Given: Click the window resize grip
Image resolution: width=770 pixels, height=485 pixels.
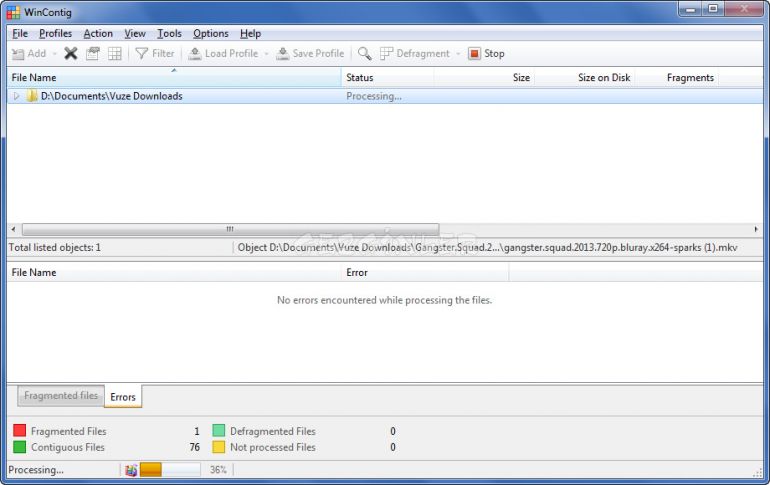Looking at the screenshot, I should [758, 472].
